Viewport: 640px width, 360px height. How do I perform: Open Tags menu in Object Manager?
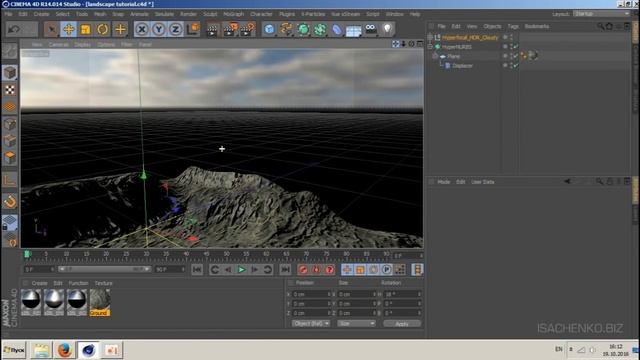point(513,26)
